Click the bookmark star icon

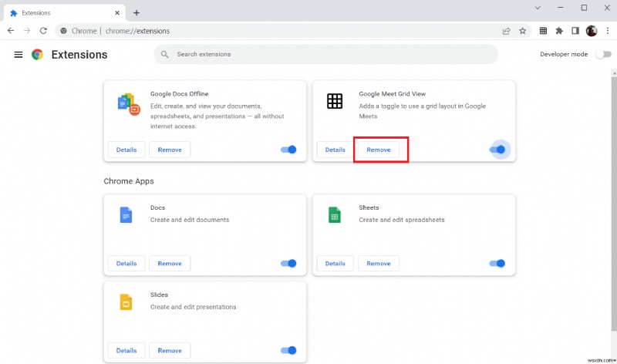[x=522, y=31]
